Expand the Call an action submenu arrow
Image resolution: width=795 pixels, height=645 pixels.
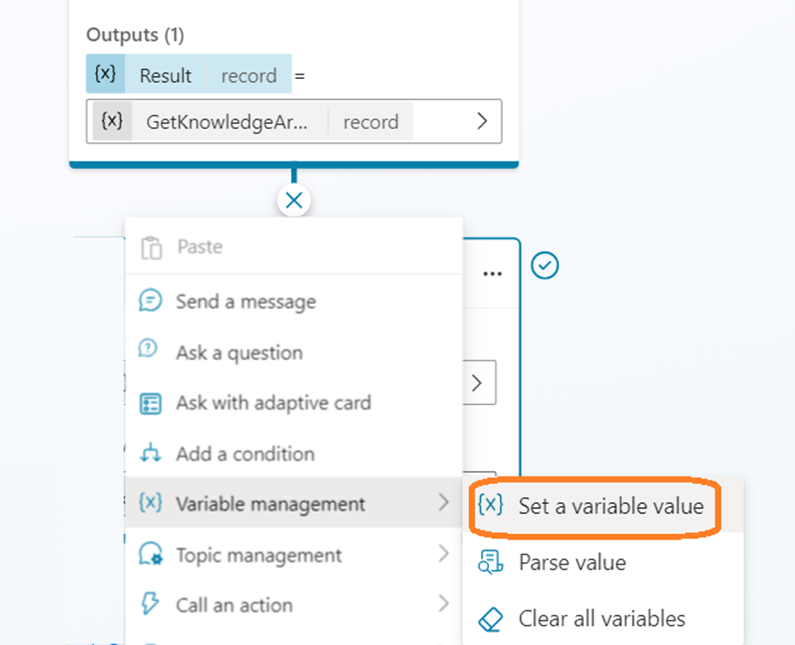click(443, 605)
